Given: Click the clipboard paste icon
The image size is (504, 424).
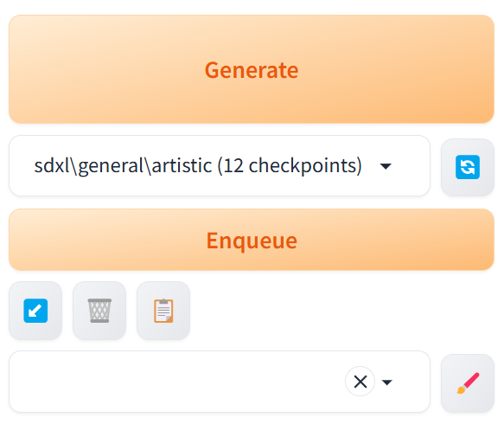Looking at the screenshot, I should [163, 311].
